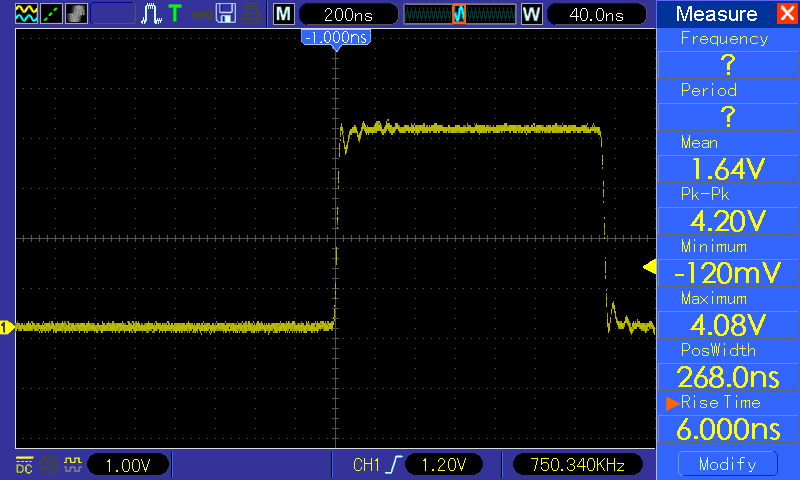Click the green T trigger status icon
800x480 pixels.
coord(175,13)
